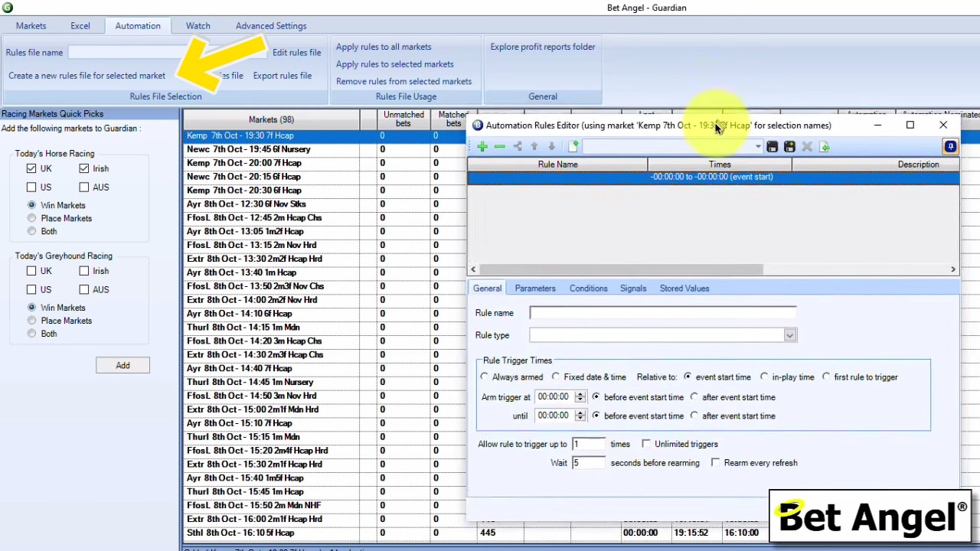
Task: Enable the Rearm every refresh checkbox
Action: point(715,463)
